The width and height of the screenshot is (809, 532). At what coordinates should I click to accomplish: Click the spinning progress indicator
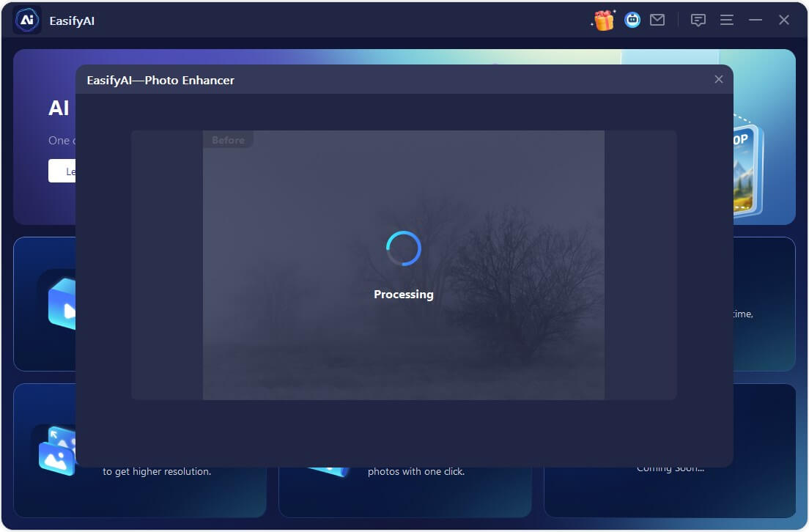404,248
